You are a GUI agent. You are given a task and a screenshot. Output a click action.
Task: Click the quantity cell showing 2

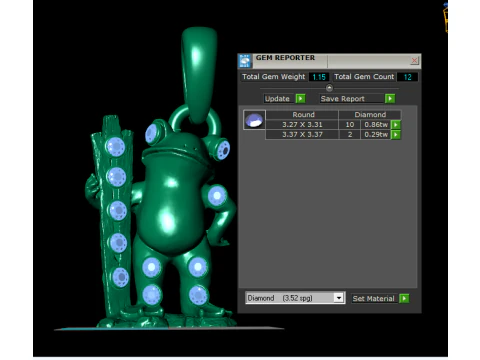pyautogui.click(x=350, y=135)
